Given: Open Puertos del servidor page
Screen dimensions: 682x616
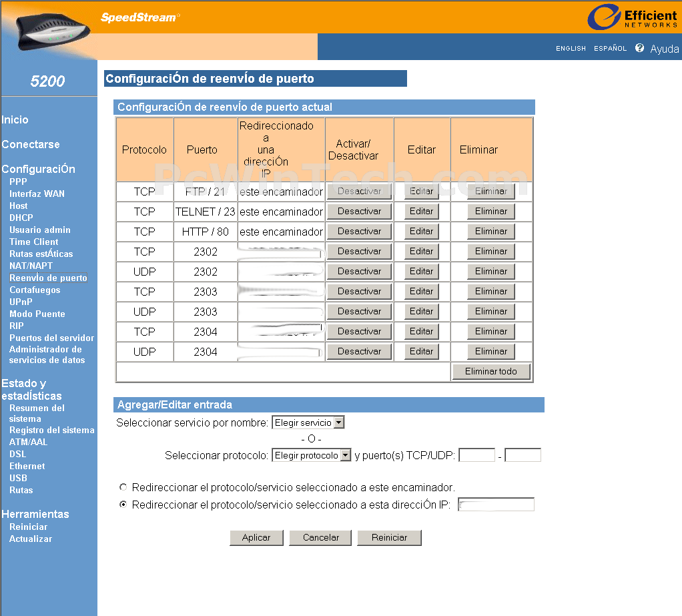Looking at the screenshot, I should click(52, 338).
